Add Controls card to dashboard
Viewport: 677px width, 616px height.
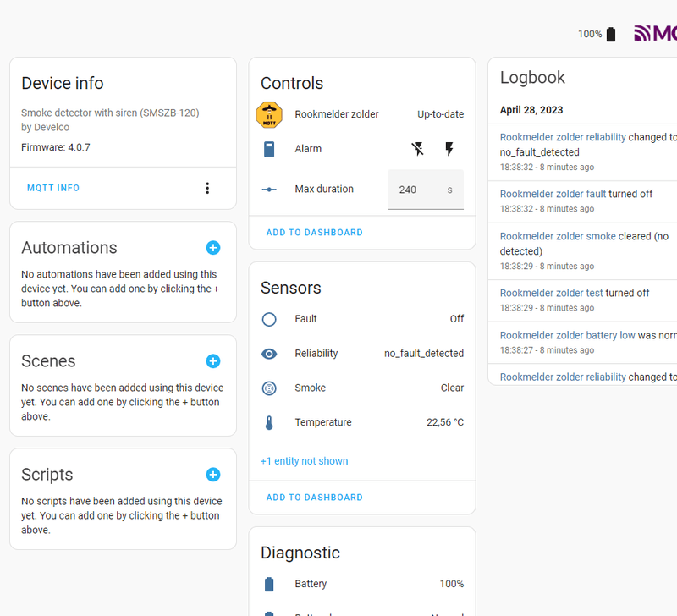314,233
